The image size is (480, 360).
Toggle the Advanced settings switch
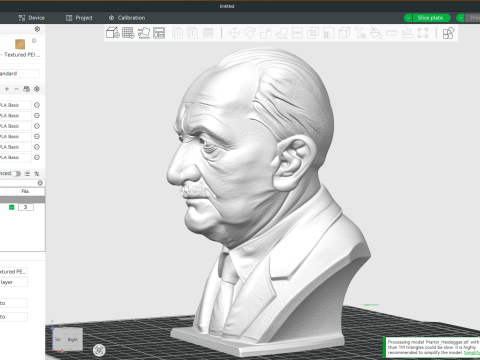pyautogui.click(x=16, y=174)
